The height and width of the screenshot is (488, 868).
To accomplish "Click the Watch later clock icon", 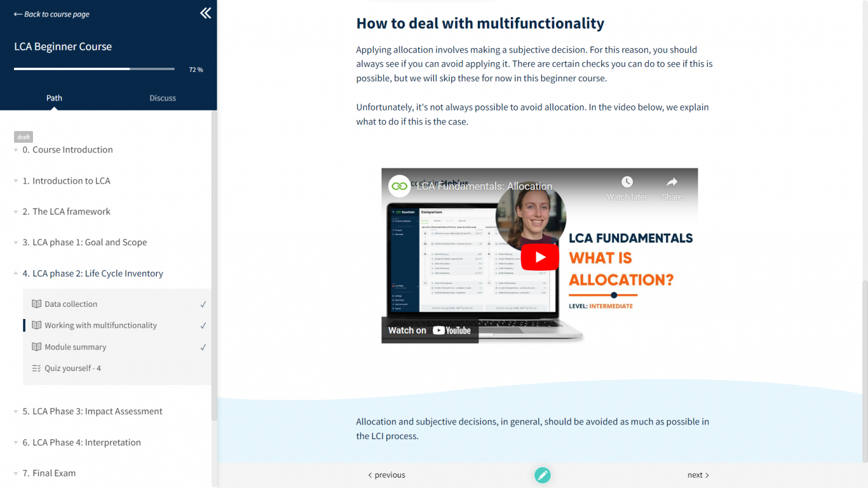I will coord(627,182).
